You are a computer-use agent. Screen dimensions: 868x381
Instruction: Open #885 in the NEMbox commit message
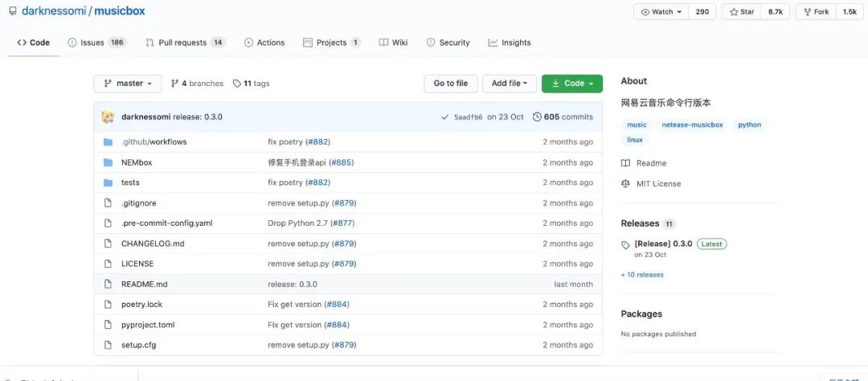click(341, 163)
